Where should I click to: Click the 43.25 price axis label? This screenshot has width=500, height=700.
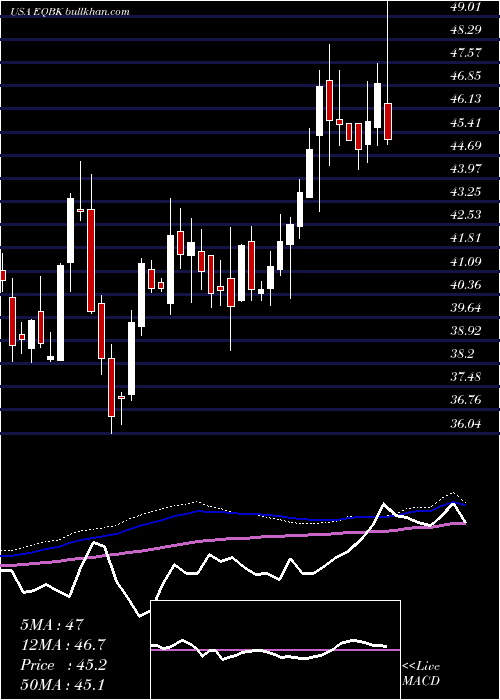coord(467,192)
